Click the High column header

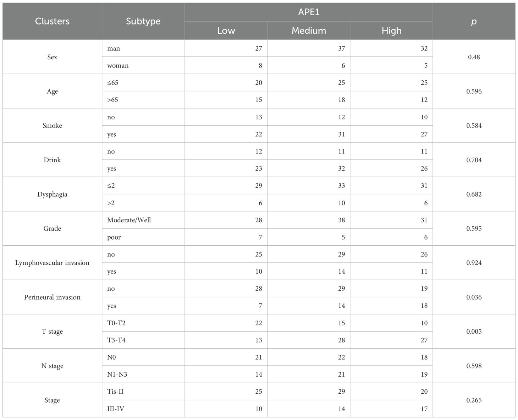(391, 31)
